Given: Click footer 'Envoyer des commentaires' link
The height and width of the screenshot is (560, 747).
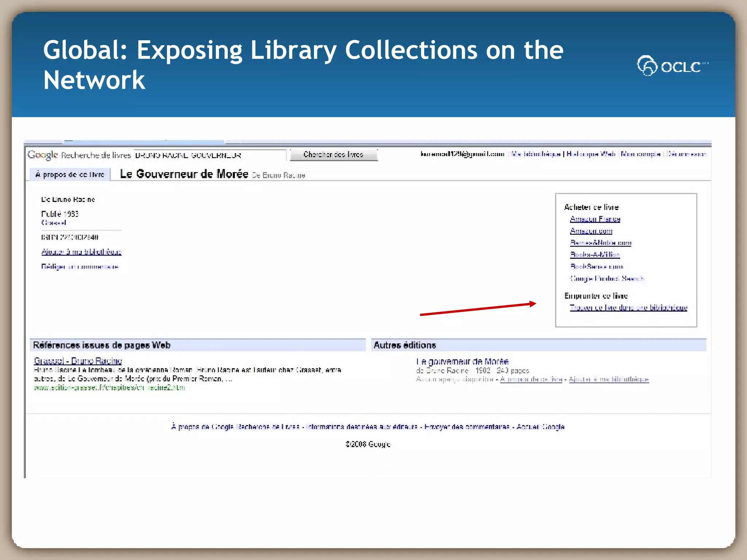Looking at the screenshot, I should 467,427.
